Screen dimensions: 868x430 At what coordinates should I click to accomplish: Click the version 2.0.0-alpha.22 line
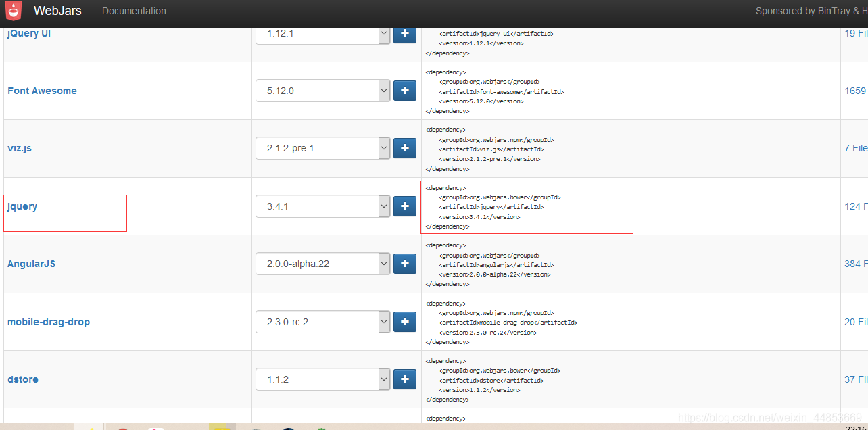(494, 274)
